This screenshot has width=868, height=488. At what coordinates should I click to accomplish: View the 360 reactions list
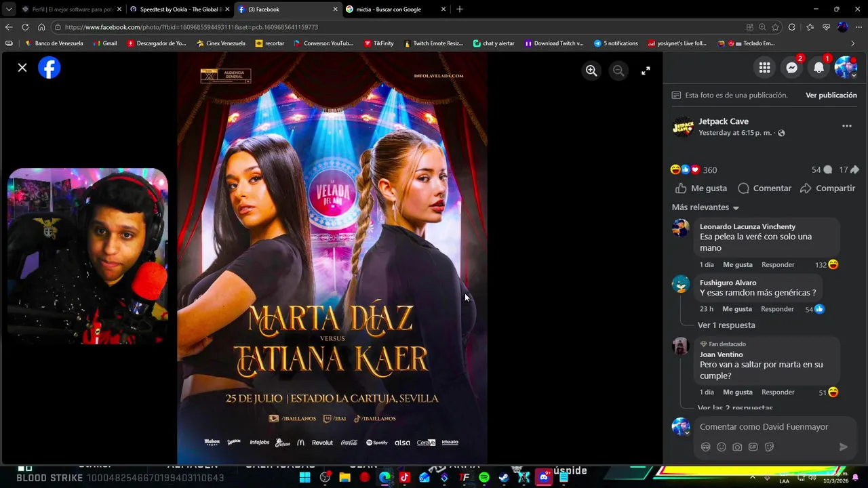pyautogui.click(x=694, y=170)
